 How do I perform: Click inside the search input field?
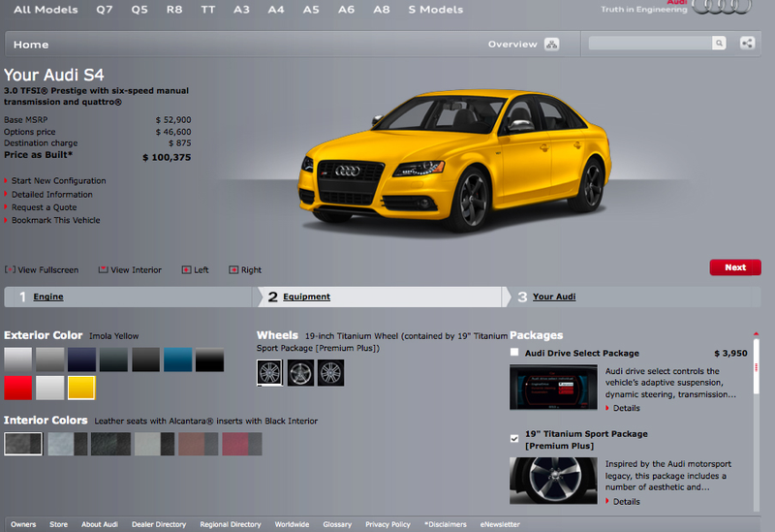pos(650,43)
